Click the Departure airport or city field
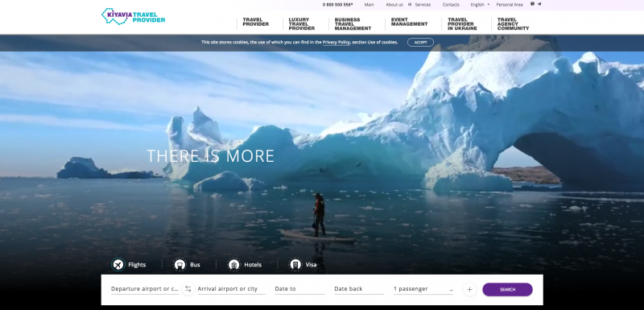The width and height of the screenshot is (644, 310). 145,289
